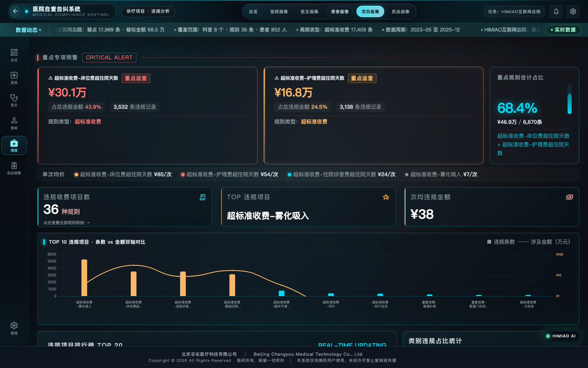
Task: Open 管理 gear in sidebar
Action: (x=14, y=328)
